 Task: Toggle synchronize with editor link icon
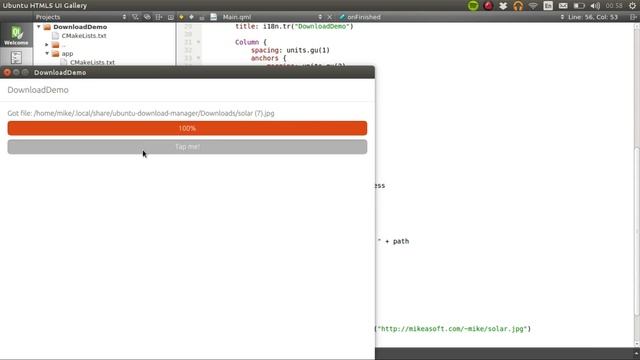point(147,17)
